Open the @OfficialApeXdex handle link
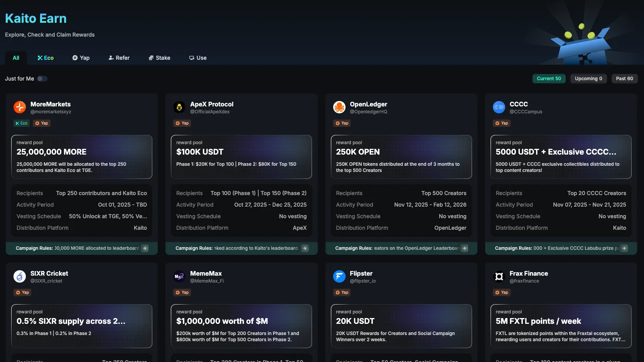The image size is (644, 362). [210, 112]
